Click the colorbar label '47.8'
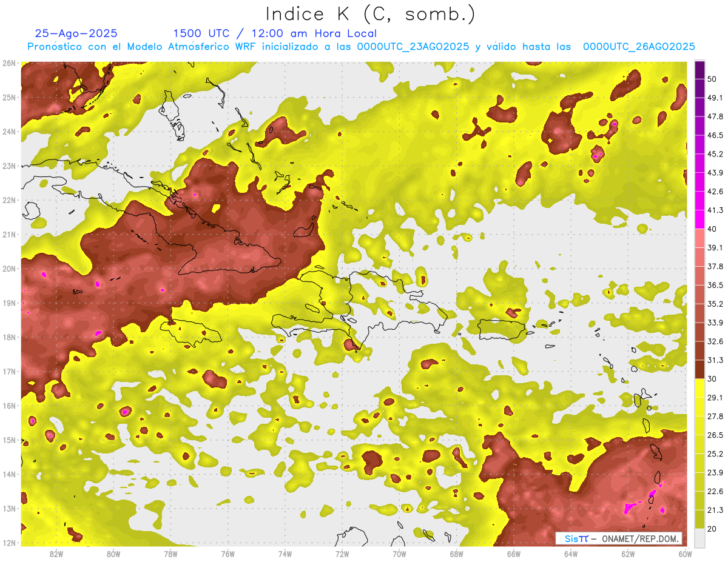Image resolution: width=728 pixels, height=562 pixels. [715, 116]
